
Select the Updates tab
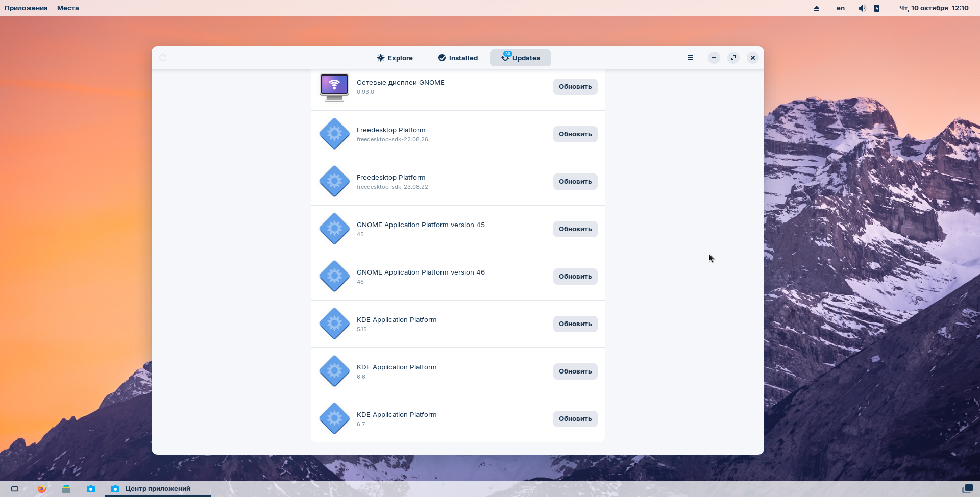(x=520, y=58)
